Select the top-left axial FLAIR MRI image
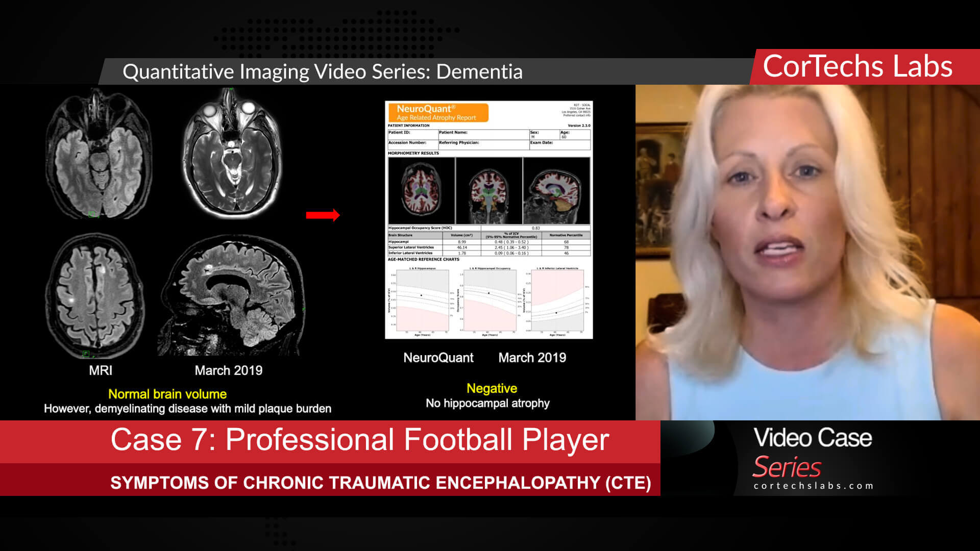 99,154
